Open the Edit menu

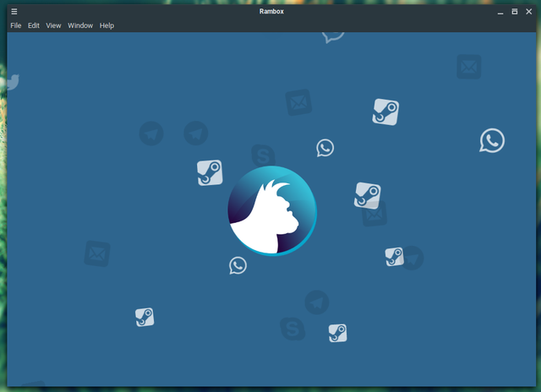point(34,25)
